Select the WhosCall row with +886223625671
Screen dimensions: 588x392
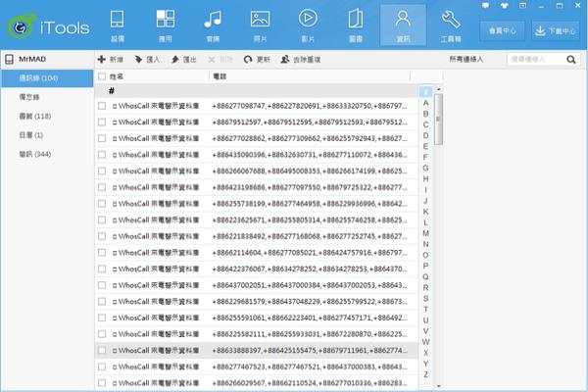click(257, 220)
